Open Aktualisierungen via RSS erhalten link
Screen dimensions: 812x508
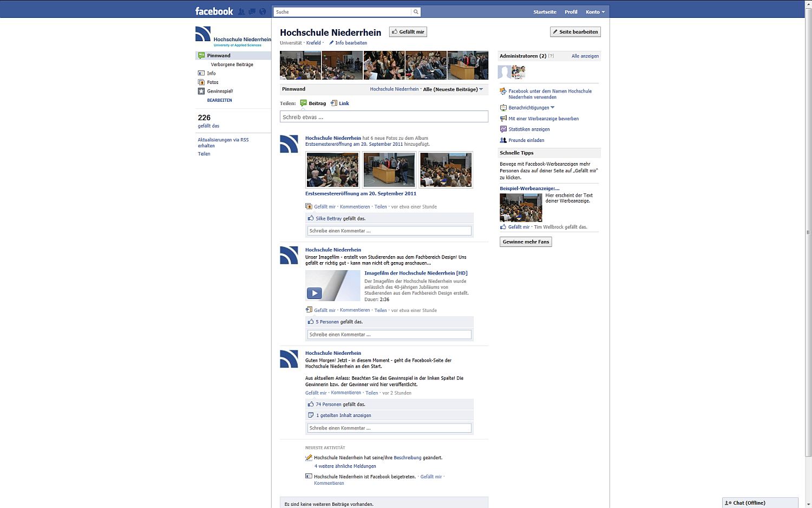click(x=223, y=142)
